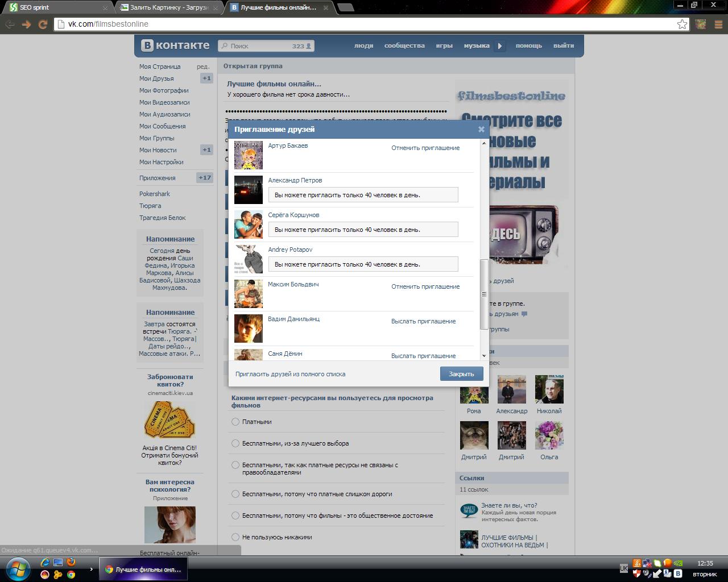Open the "музыка" header menu
The height and width of the screenshot is (582, 728).
coord(477,46)
